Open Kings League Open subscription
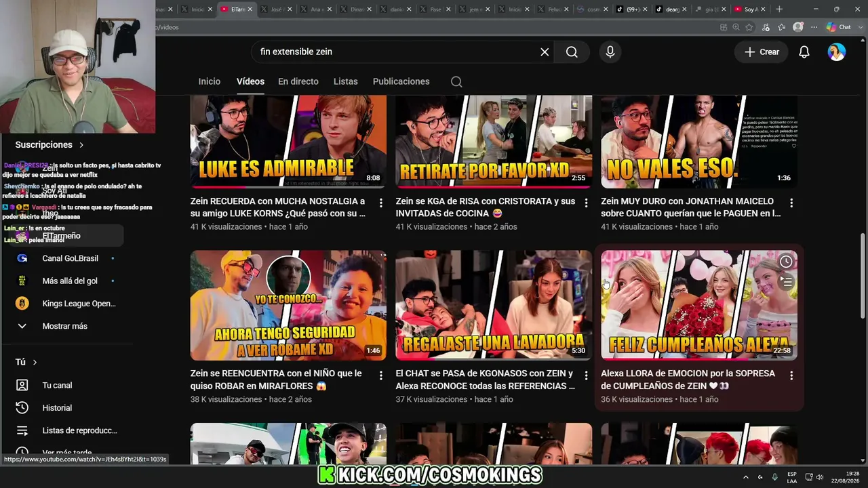This screenshot has width=868, height=488. (x=67, y=303)
